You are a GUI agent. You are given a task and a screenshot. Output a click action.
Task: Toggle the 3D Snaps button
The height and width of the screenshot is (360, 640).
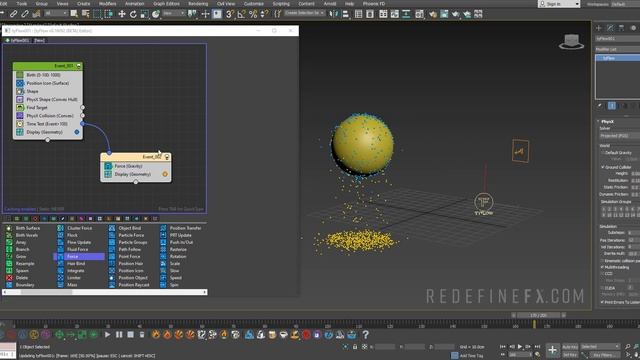coord(230,14)
